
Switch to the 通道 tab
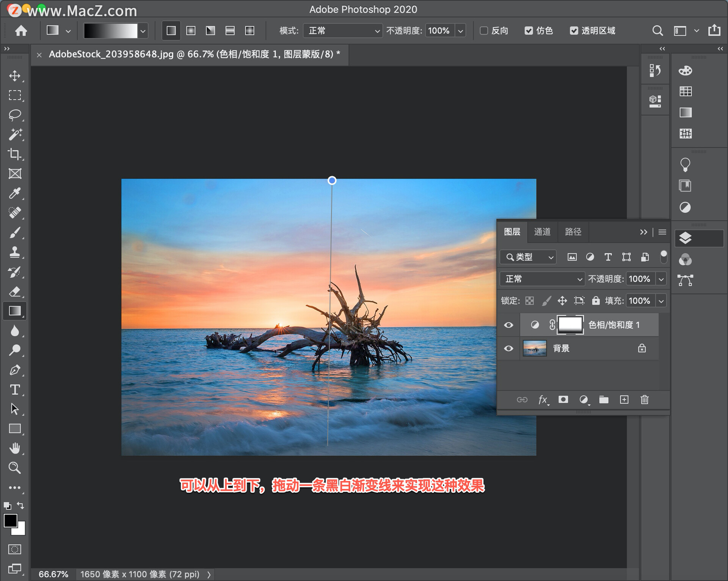tap(542, 232)
